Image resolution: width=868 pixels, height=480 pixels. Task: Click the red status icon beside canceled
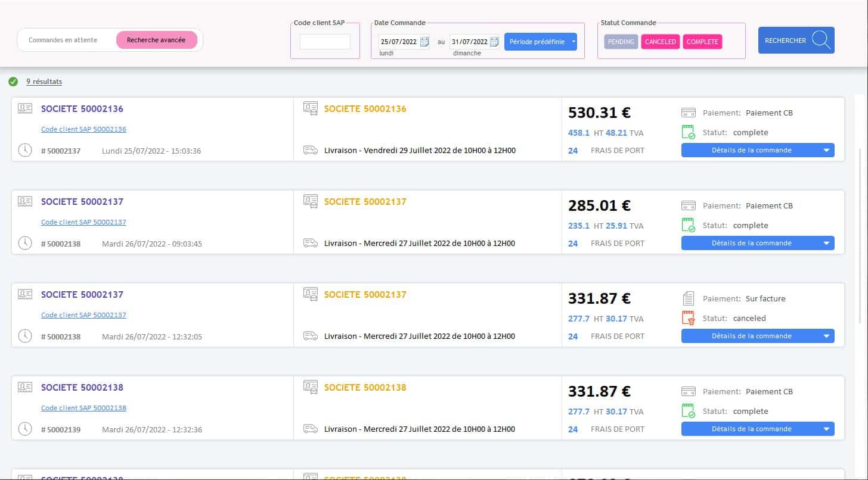click(689, 318)
